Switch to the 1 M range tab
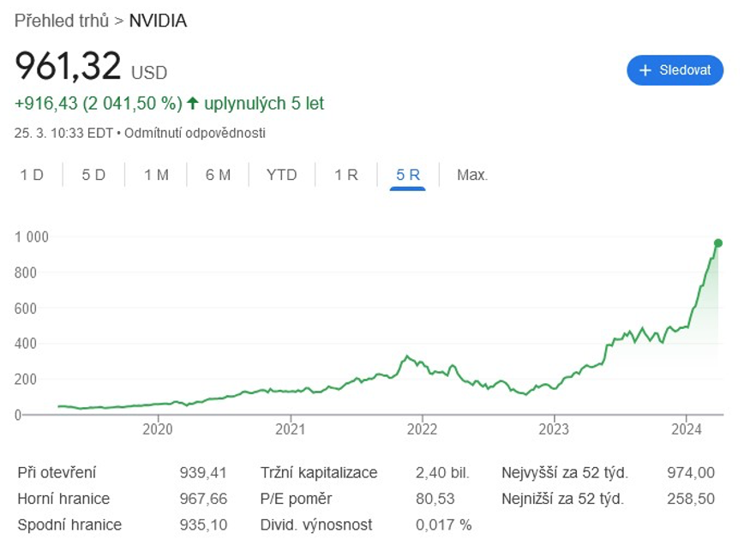This screenshot has width=756, height=545. 156,175
